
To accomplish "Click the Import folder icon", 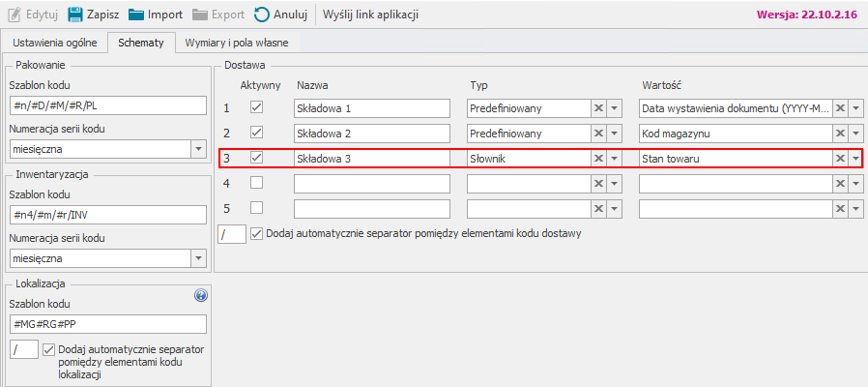I will 136,15.
